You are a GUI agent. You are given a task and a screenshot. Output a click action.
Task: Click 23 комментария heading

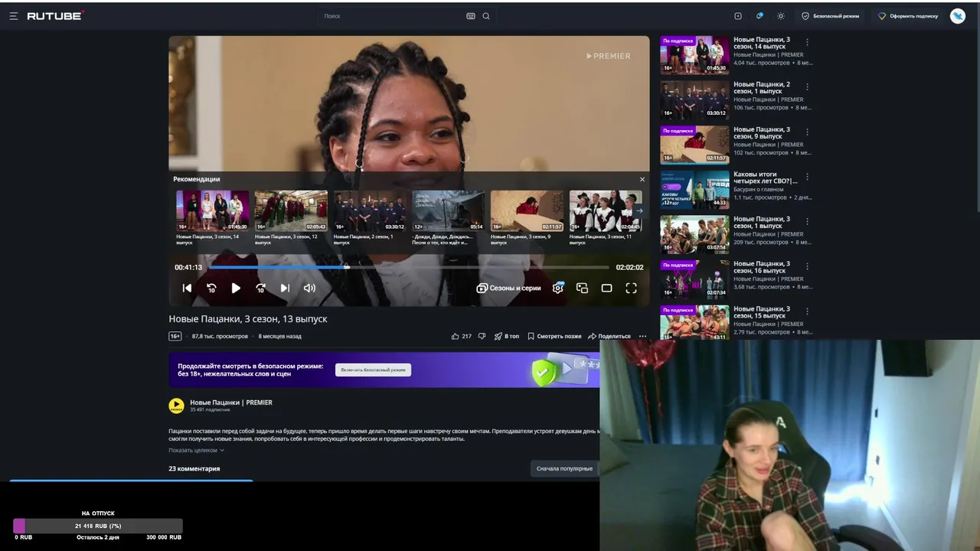(x=194, y=468)
